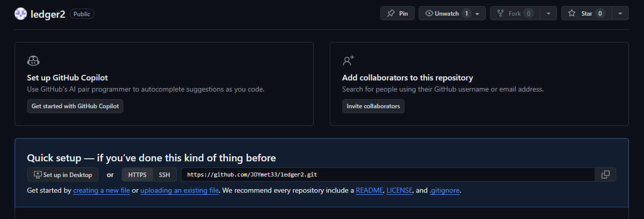Screen dimensions: 644x219
Task: Follow the README link
Action: (369, 191)
